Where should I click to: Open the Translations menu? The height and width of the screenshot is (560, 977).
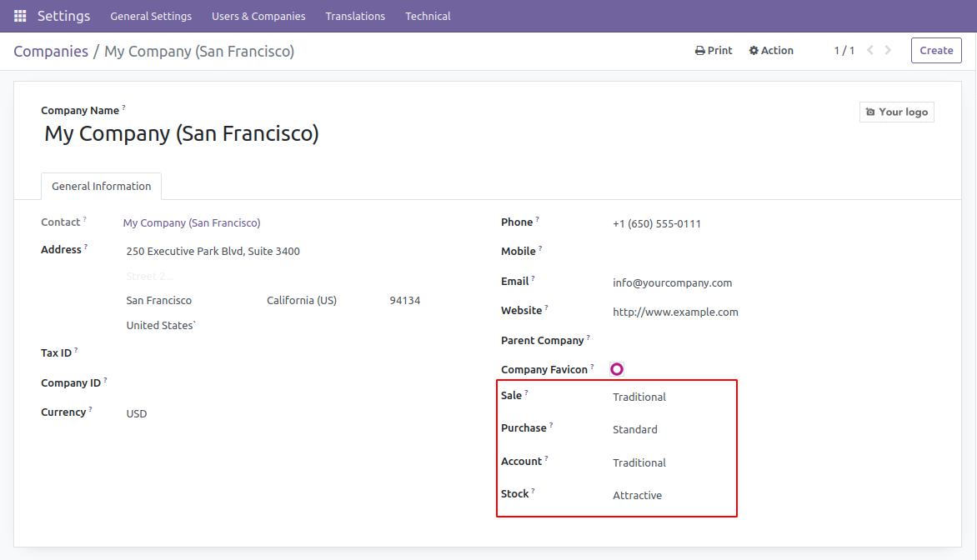[x=355, y=16]
